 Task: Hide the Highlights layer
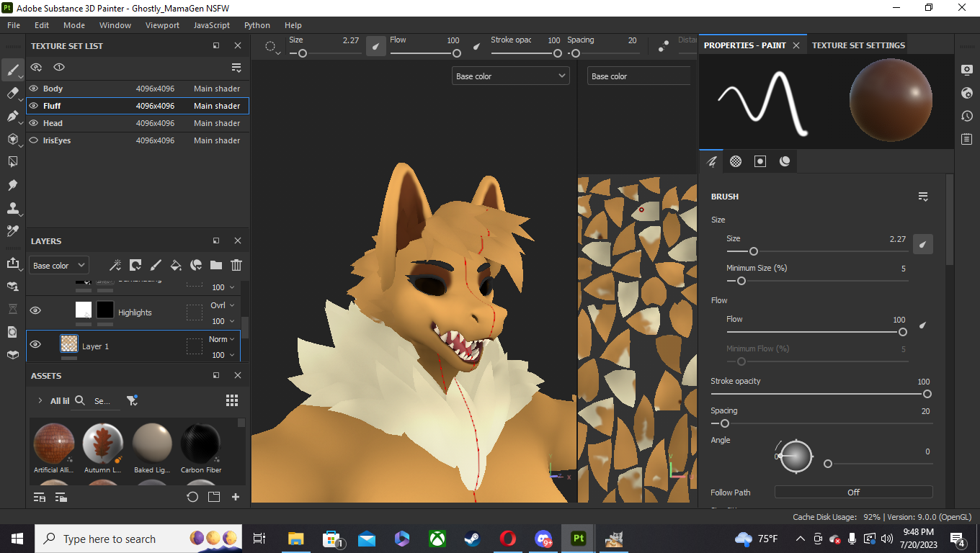click(x=35, y=310)
